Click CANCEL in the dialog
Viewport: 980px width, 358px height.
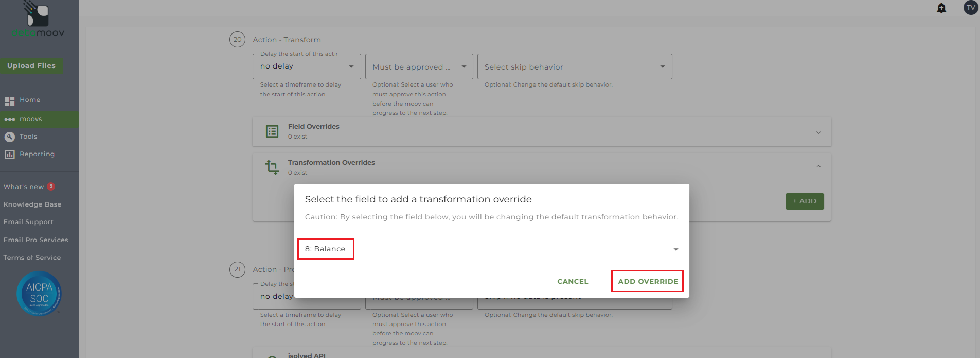coord(573,281)
